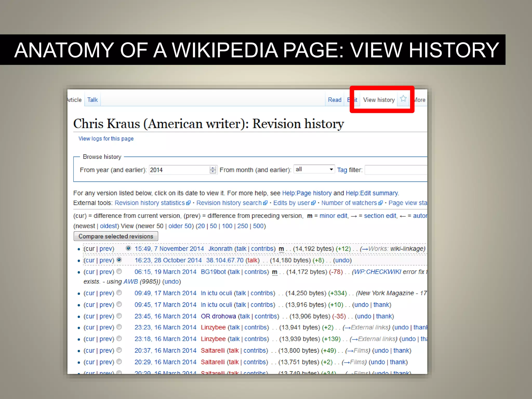532x399 pixels.
Task: Open AWB link in edit summary
Action: [x=131, y=282]
